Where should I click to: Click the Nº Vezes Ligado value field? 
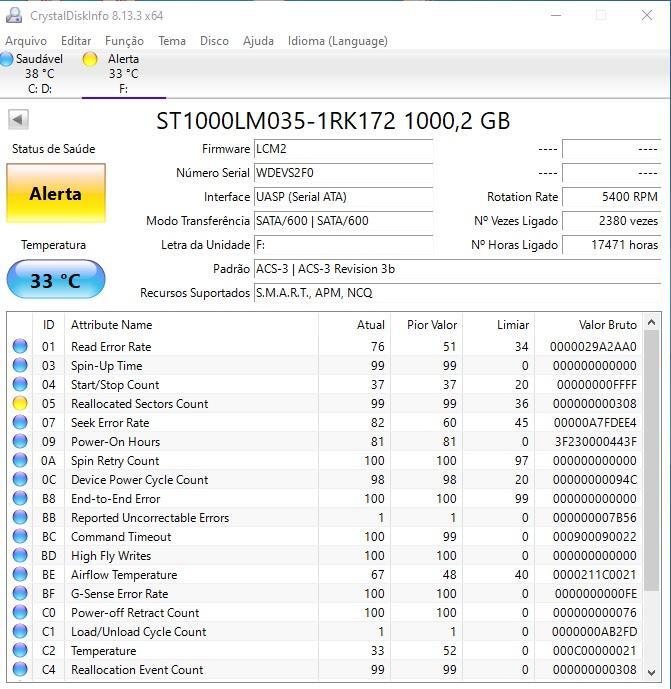click(612, 221)
